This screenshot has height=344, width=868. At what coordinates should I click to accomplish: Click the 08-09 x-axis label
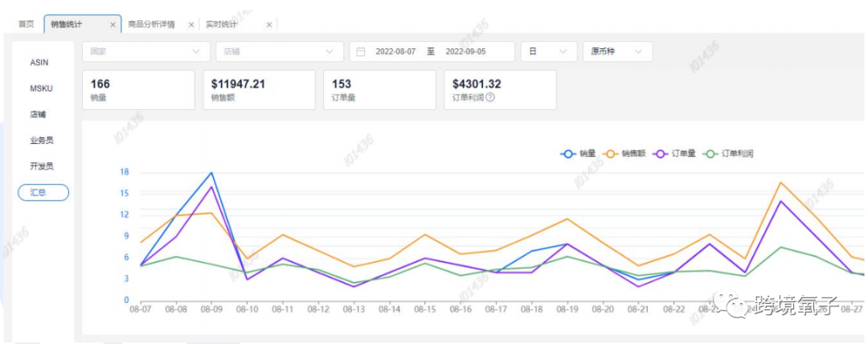tap(211, 309)
